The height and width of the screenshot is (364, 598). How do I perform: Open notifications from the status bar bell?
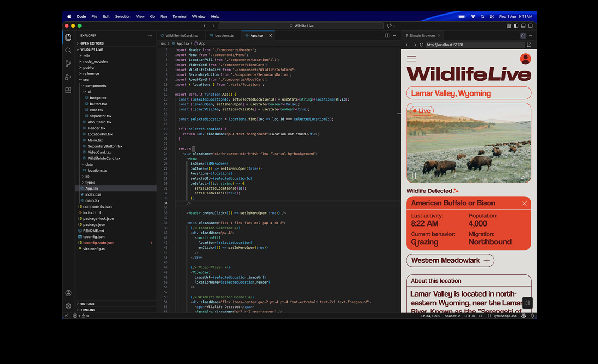(x=532, y=315)
